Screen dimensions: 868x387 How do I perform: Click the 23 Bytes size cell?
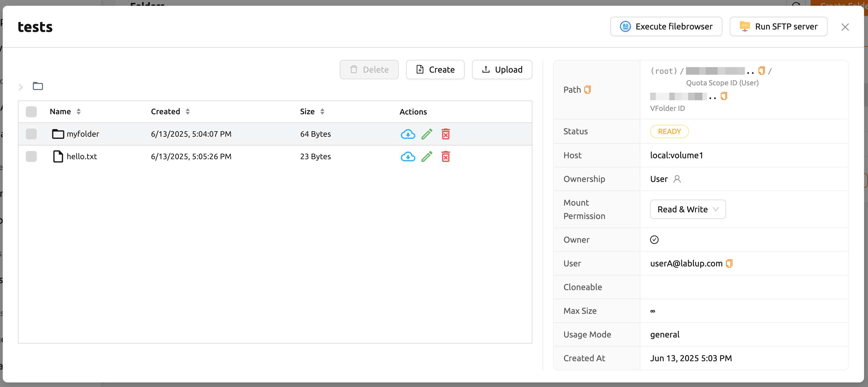[x=315, y=157]
